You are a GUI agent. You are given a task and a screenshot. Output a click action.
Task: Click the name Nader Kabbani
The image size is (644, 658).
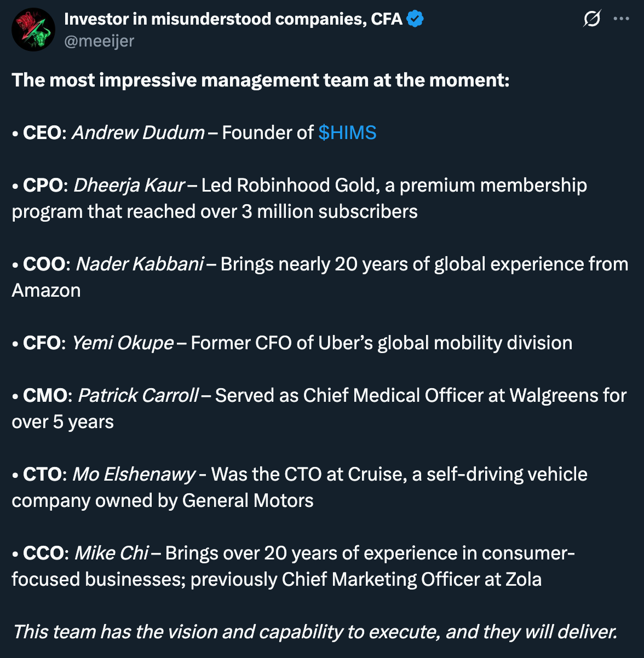click(140, 264)
